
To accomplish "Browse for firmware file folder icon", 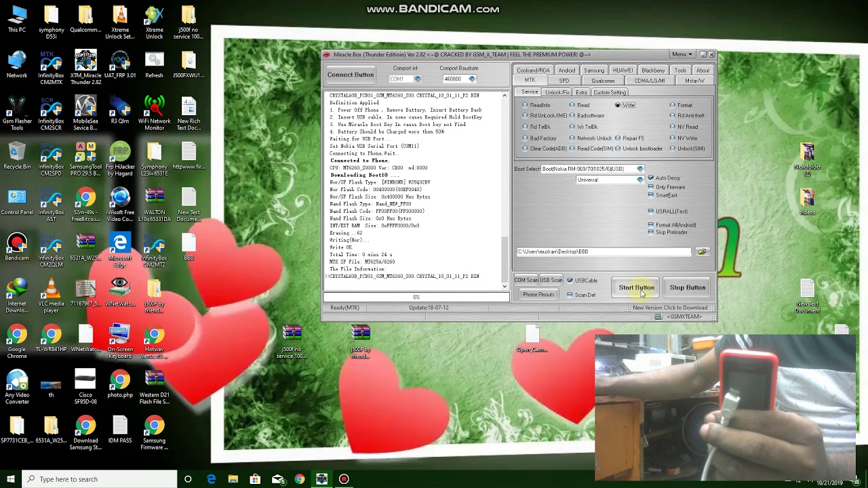I will [x=702, y=251].
